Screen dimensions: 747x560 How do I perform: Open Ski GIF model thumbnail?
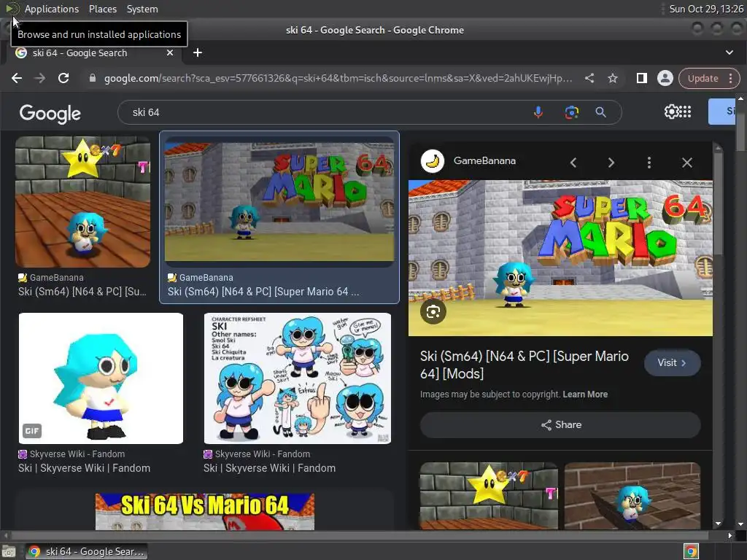(101, 378)
